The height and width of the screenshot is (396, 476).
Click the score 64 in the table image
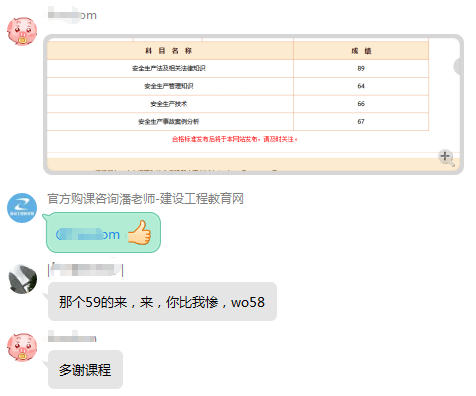(x=361, y=86)
